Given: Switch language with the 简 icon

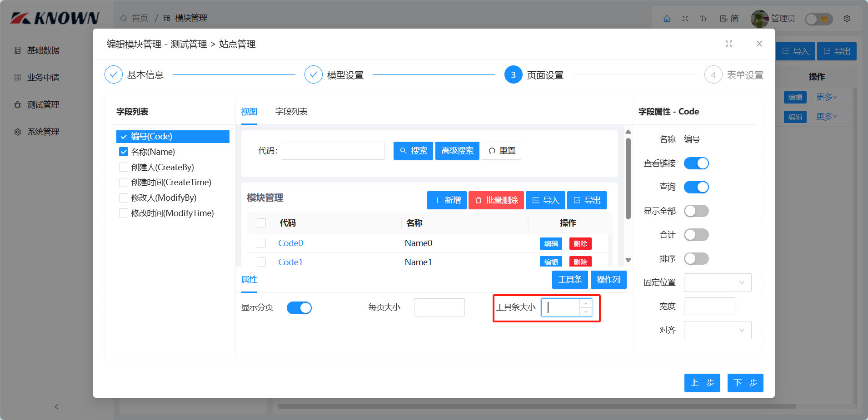Looking at the screenshot, I should click(x=729, y=19).
